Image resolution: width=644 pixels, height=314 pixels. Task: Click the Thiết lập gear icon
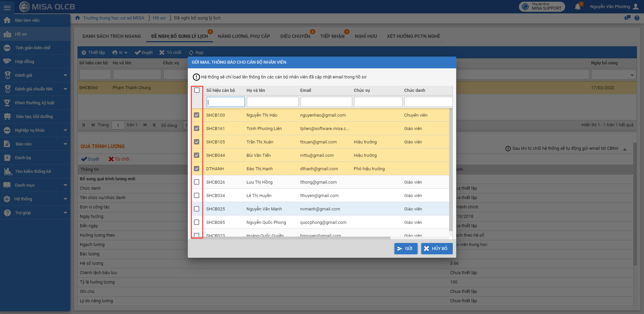tap(84, 53)
